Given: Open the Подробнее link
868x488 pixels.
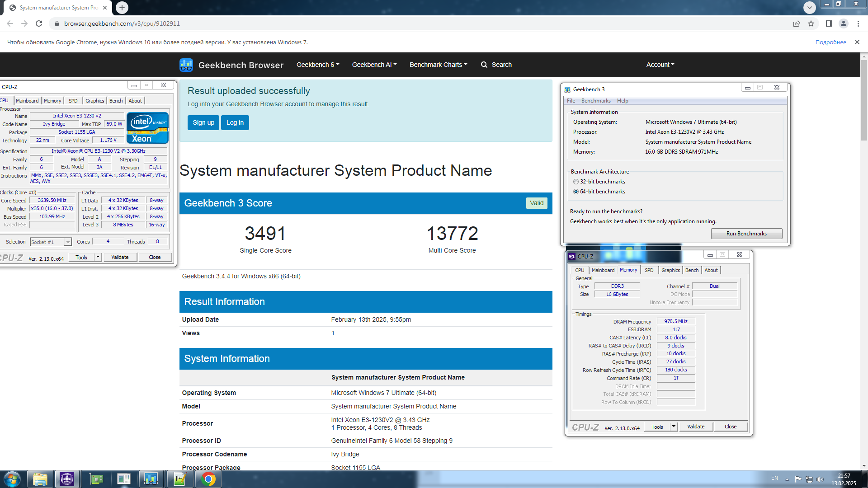Looking at the screenshot, I should tap(831, 42).
